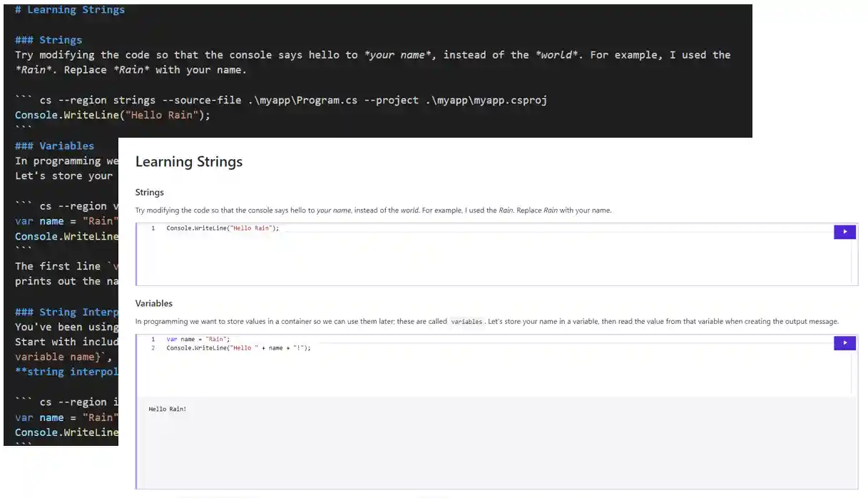Select the 'Hello Rain!' console output
Screen dimensions: 868x498
167,410
